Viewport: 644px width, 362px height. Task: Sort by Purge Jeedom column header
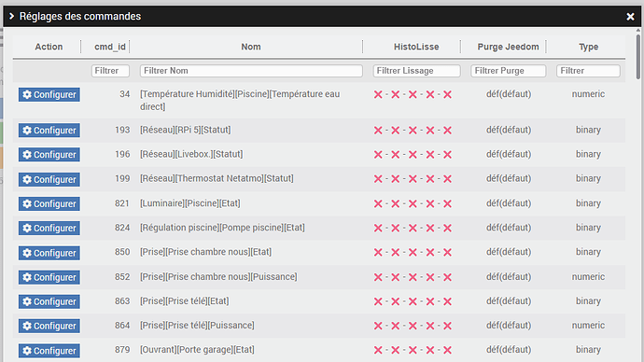pyautogui.click(x=508, y=47)
